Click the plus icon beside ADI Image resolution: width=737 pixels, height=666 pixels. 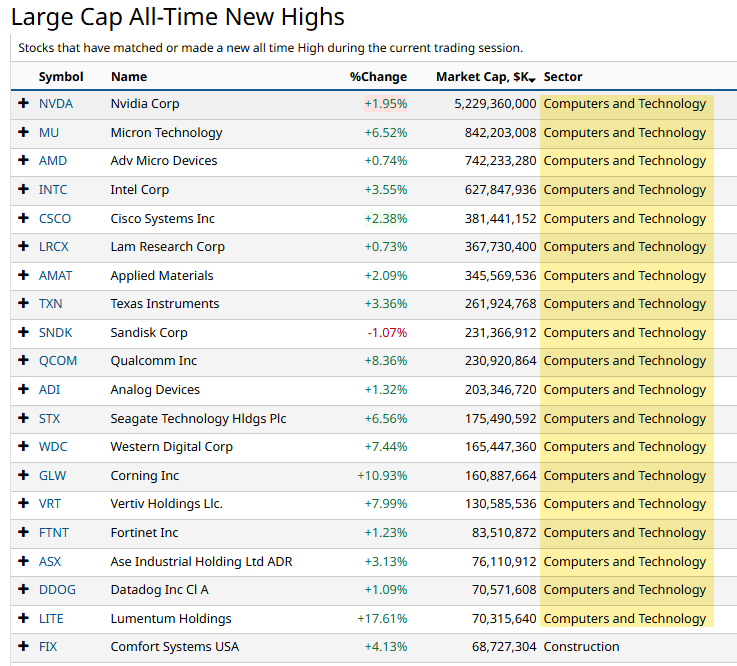pos(24,389)
